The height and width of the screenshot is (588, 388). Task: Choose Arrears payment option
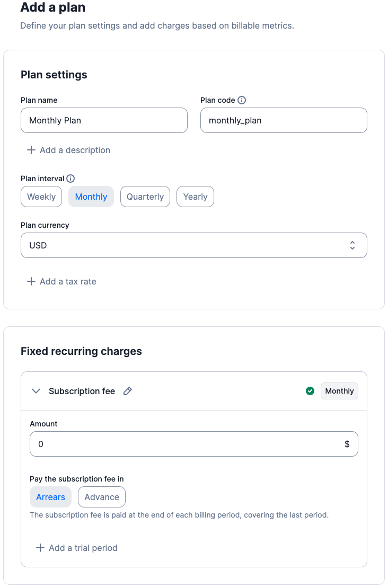tap(50, 497)
